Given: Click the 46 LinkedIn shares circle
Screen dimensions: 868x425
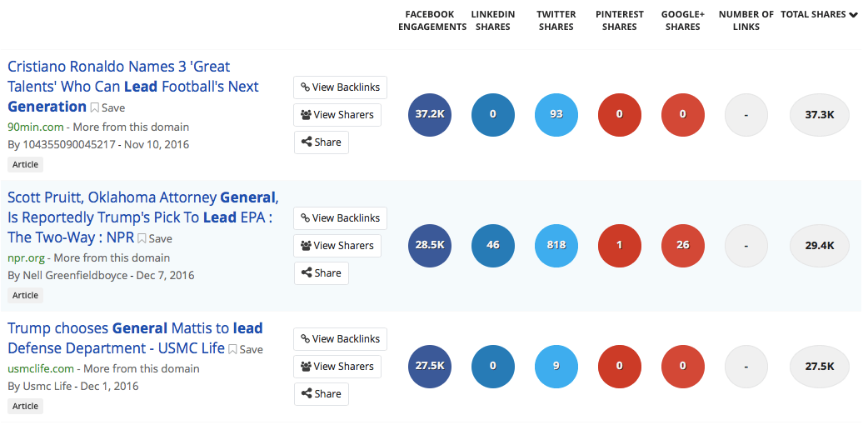Looking at the screenshot, I should point(492,246).
